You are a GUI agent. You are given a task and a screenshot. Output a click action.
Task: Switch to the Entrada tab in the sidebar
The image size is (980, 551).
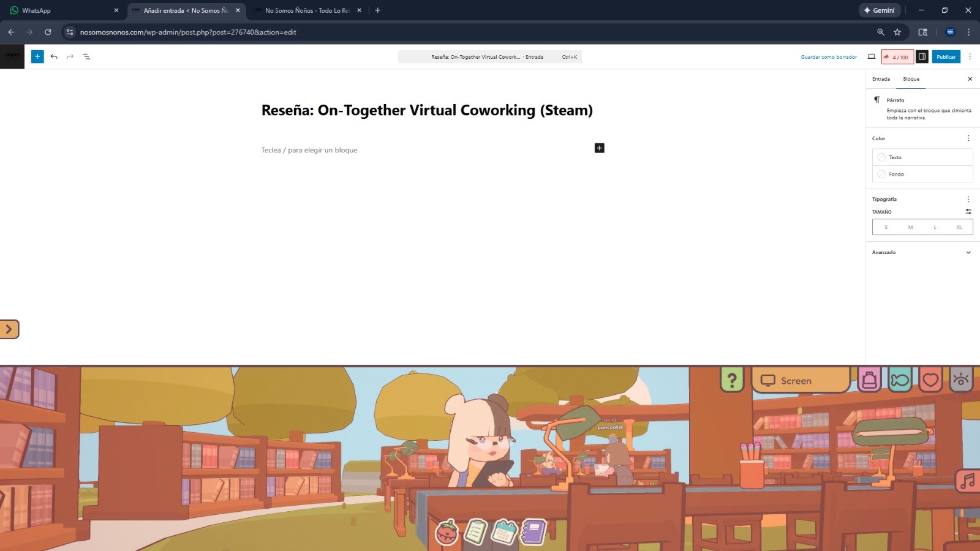881,79
